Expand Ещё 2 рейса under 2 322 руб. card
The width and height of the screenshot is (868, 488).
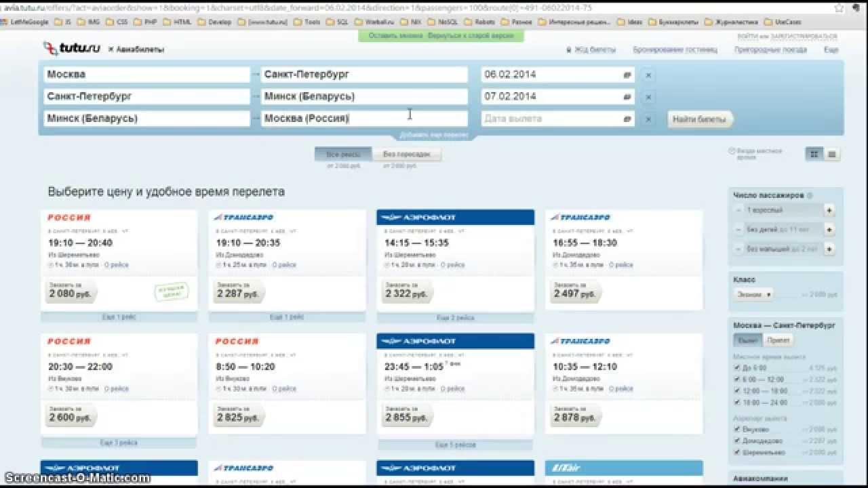click(455, 317)
